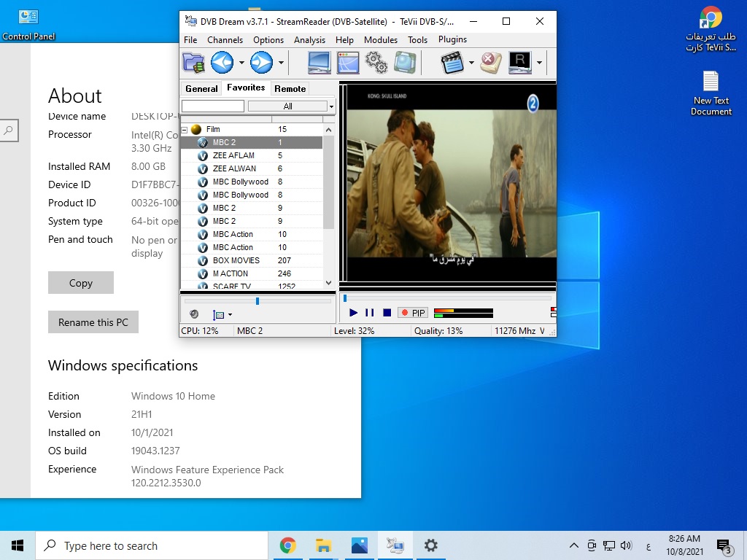Click the mute speaker icon
This screenshot has width=747, height=560.
(x=194, y=314)
